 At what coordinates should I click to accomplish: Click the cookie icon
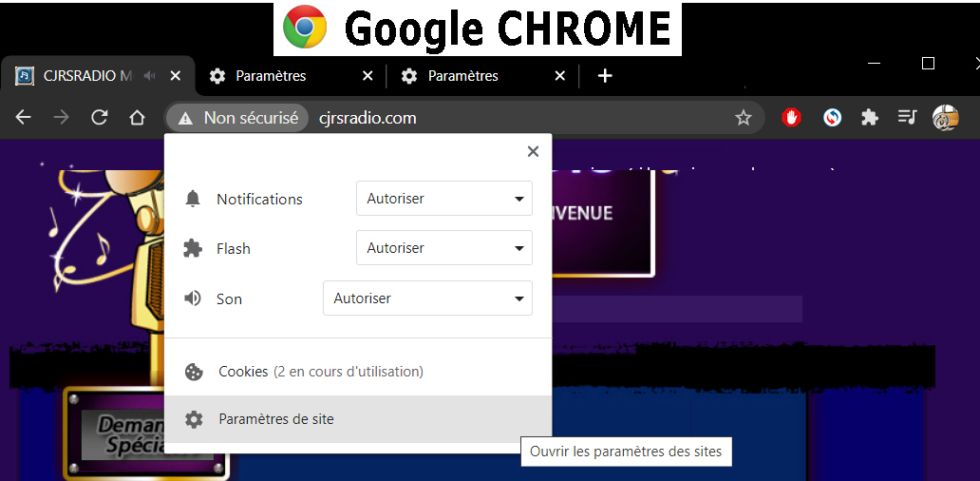[x=194, y=373]
